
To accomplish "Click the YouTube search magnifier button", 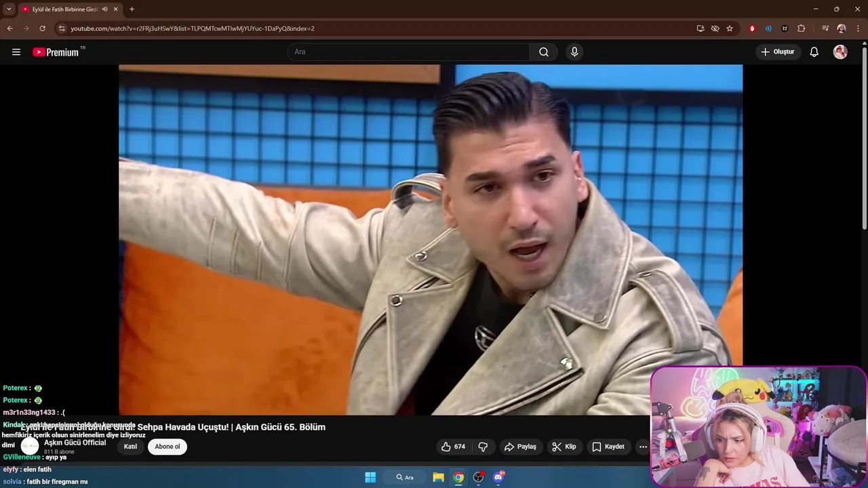I will 544,52.
